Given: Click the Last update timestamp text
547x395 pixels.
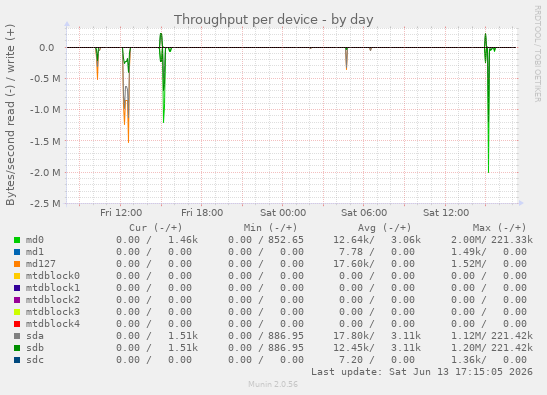Looking at the screenshot, I should (x=422, y=372).
